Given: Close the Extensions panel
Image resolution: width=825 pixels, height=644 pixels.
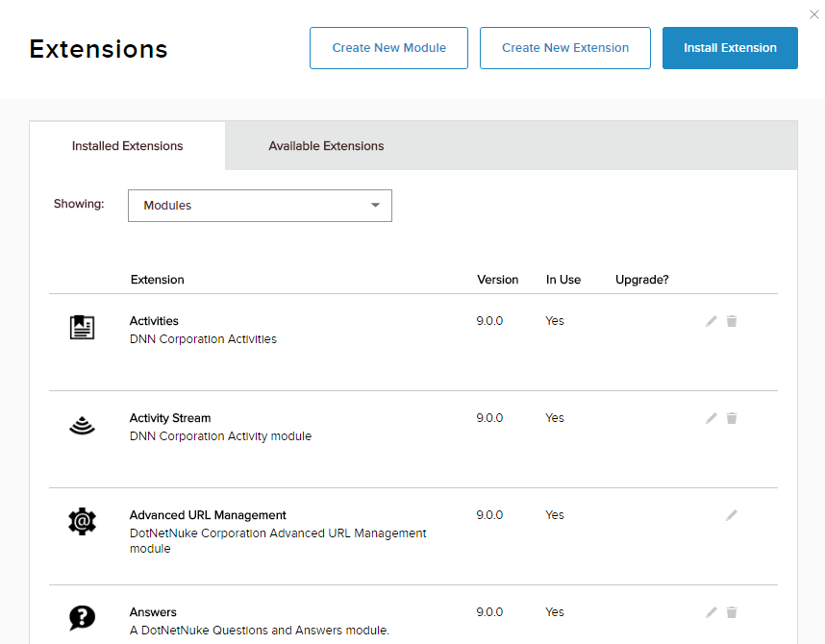Looking at the screenshot, I should 814,13.
